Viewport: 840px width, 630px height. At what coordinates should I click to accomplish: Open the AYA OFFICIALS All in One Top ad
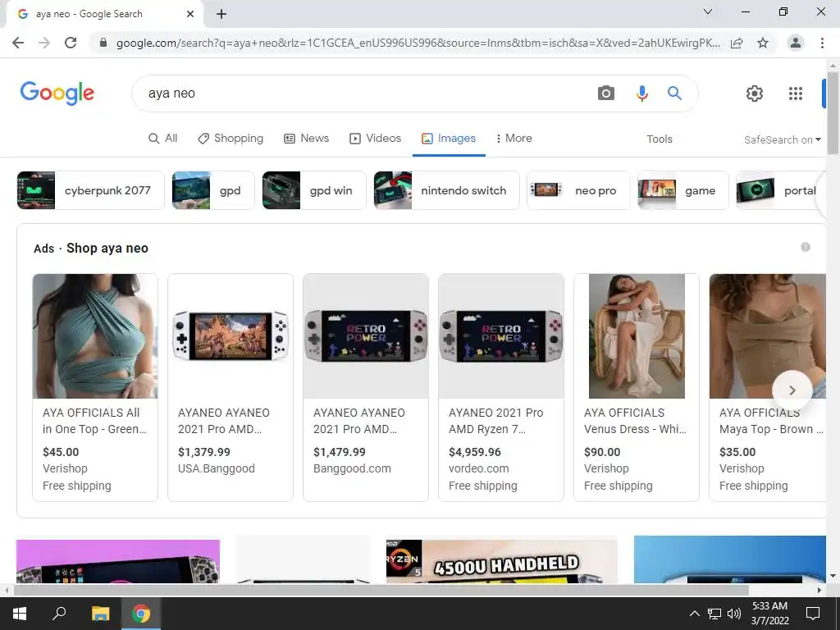pyautogui.click(x=95, y=387)
